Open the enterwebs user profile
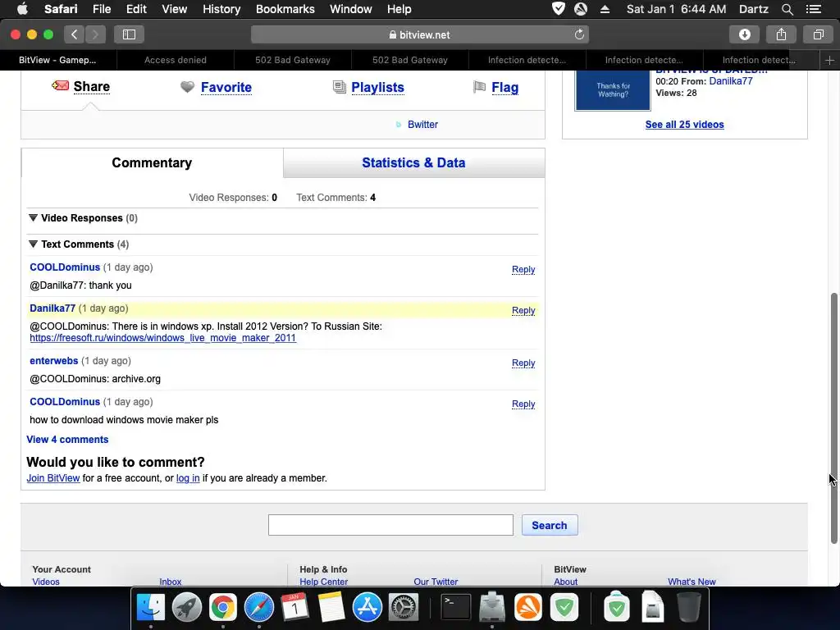The height and width of the screenshot is (630, 840). click(53, 361)
